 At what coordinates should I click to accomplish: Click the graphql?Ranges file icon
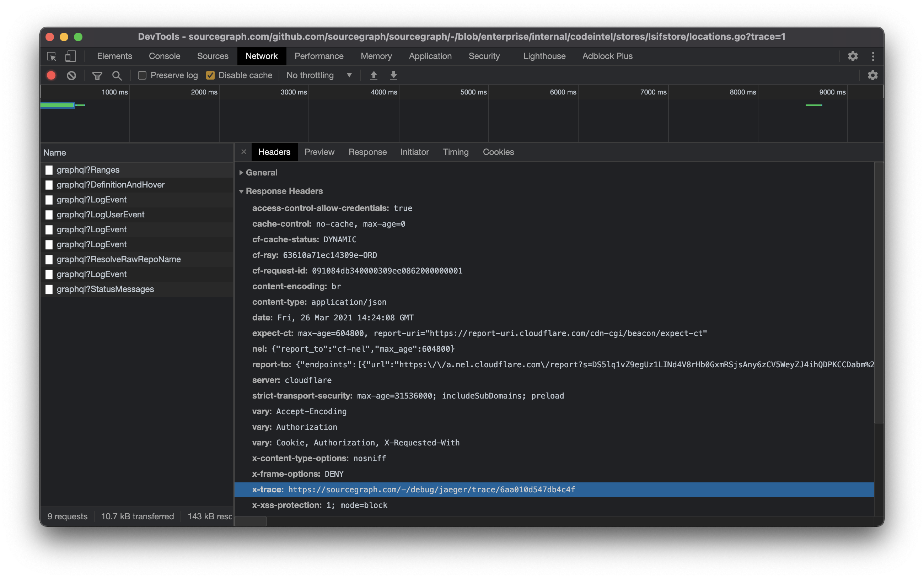49,170
